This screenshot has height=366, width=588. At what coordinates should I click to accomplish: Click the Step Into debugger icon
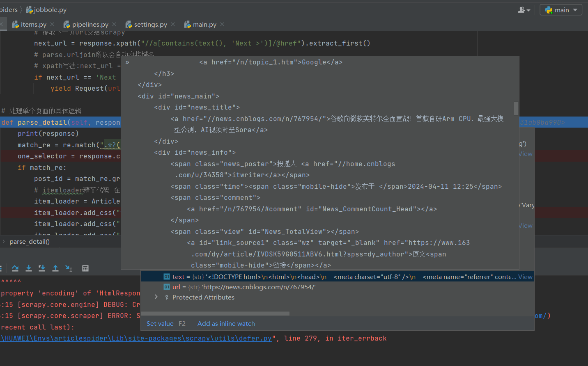(29, 268)
